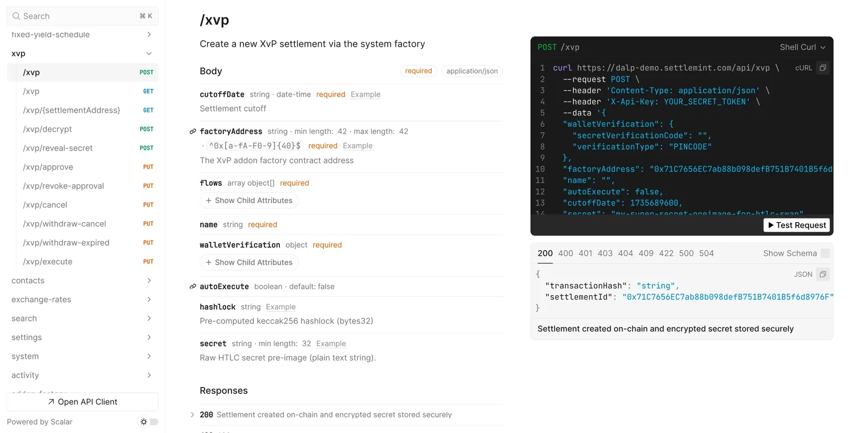Click the link icon beside factoryAddress
The image size is (868, 433).
click(x=193, y=132)
